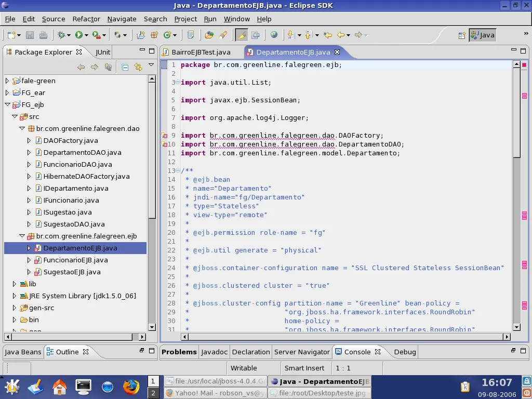Click the Last Edit Location arrow icon

click(328, 35)
